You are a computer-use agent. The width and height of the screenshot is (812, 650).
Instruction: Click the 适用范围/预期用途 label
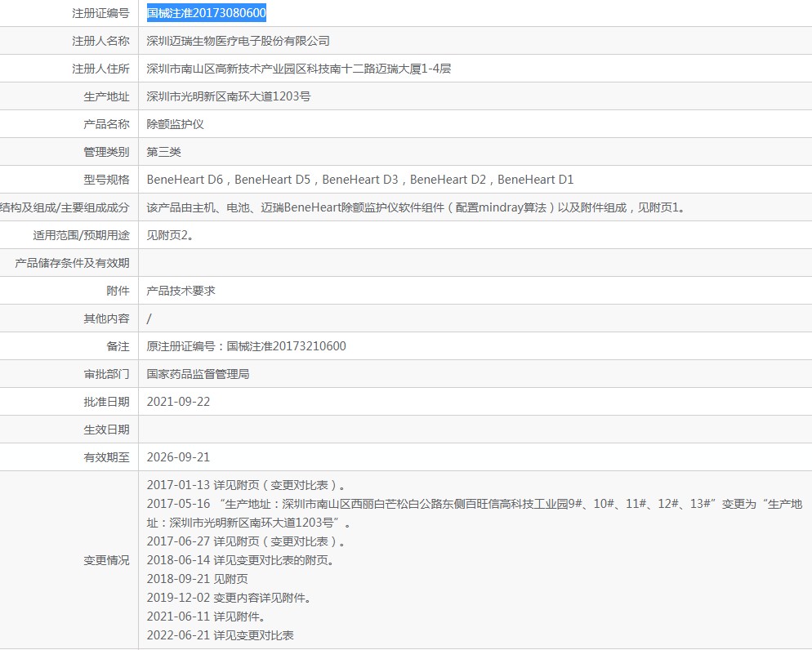[82, 235]
